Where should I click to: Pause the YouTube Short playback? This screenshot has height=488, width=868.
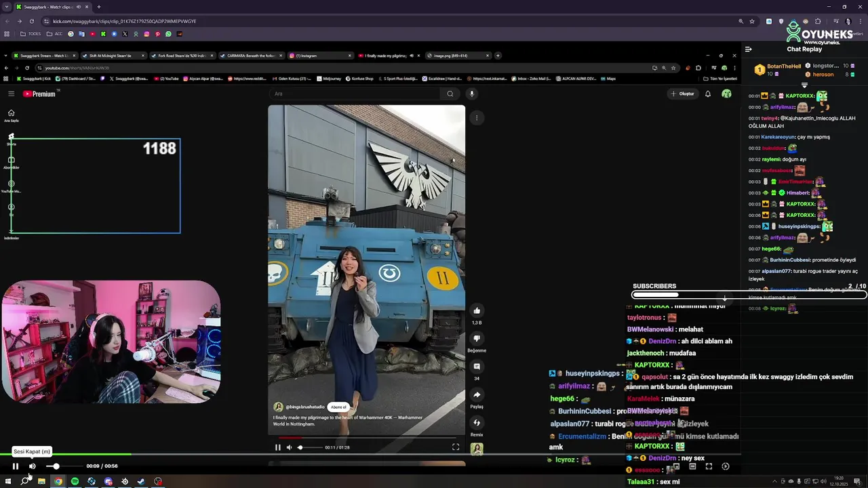pos(277,447)
